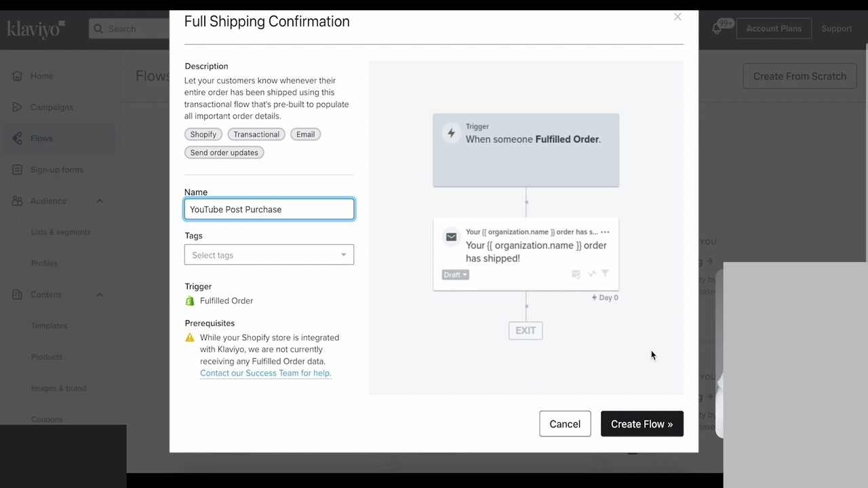Click the Support link in header
This screenshot has height=488, width=868.
click(x=837, y=28)
